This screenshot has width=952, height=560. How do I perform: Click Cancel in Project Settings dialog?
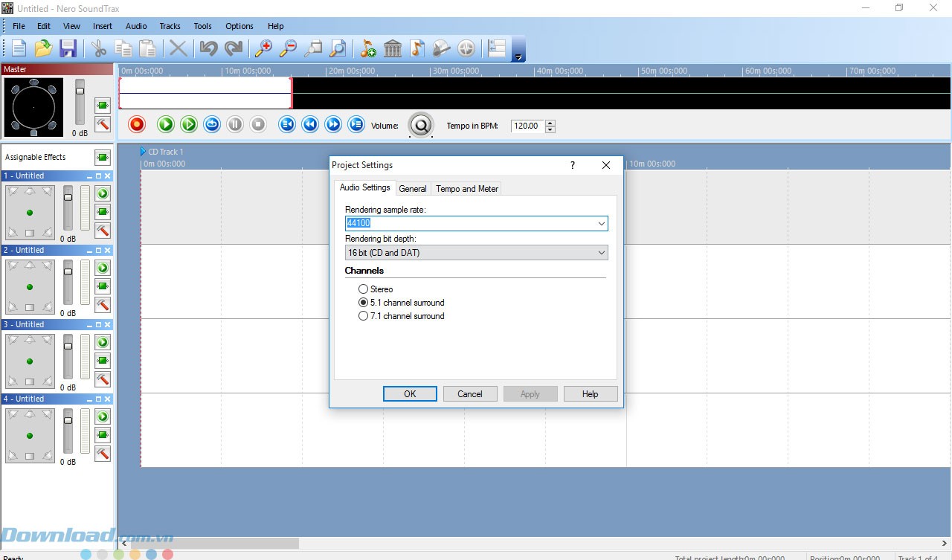(x=470, y=394)
